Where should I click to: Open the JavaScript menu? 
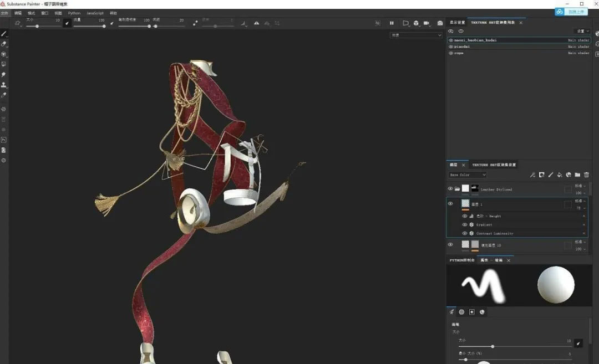95,13
